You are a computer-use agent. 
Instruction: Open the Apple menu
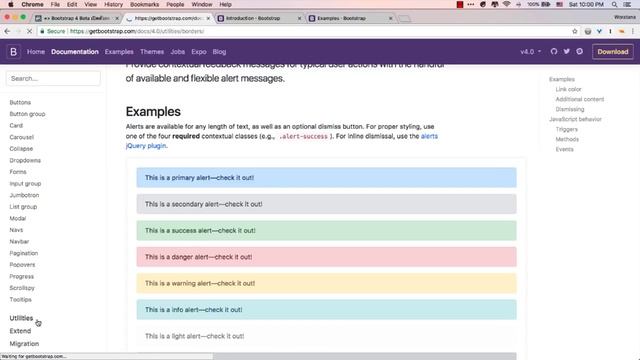11,4
